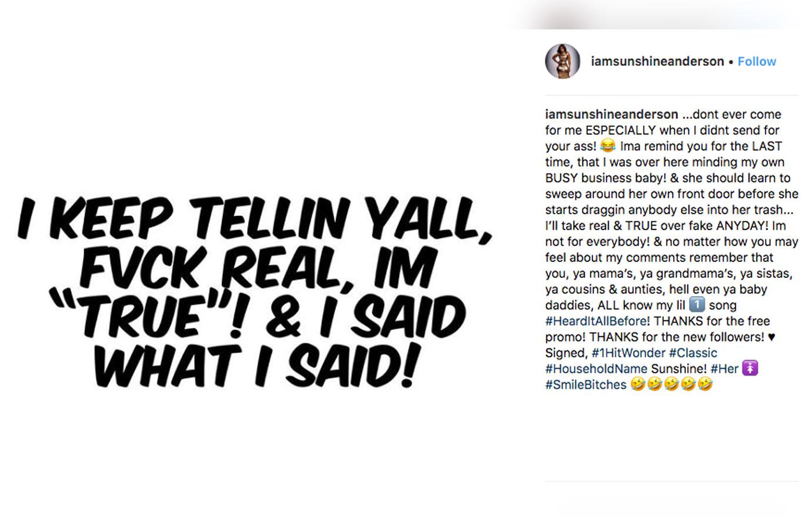Screen dimensions: 812x518
Task: Open the #1HitWonder hashtag
Action: [x=628, y=352]
